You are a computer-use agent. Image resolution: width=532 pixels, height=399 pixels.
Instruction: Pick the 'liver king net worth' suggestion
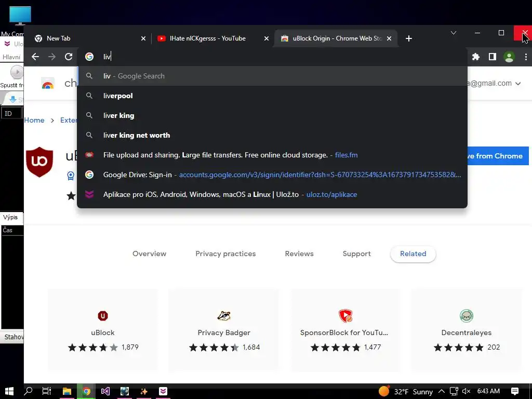tap(272, 135)
